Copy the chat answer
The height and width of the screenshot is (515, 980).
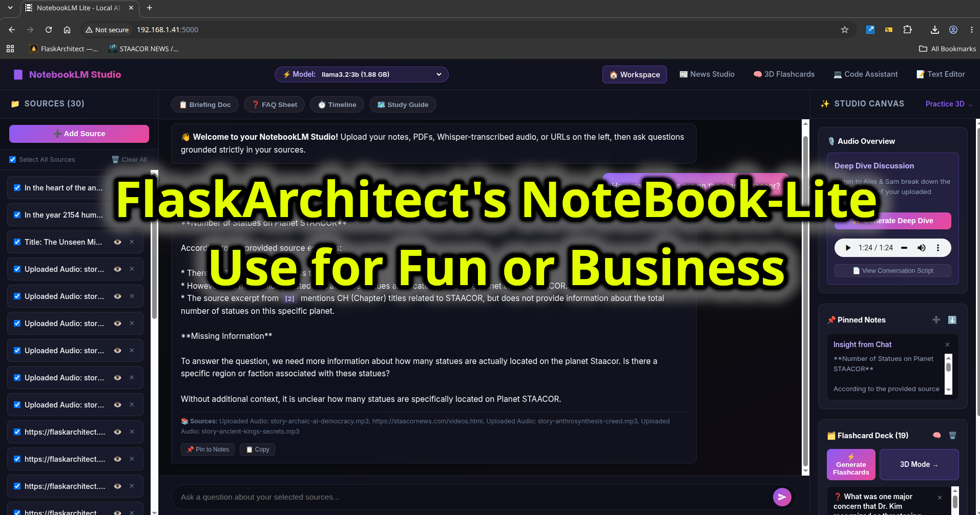[x=257, y=449]
